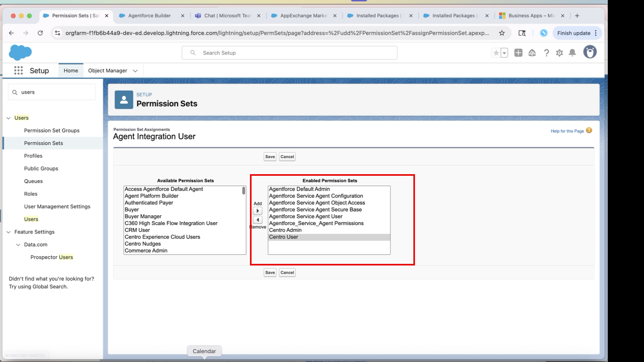Select the Object Manager tab
The image size is (644, 362).
tap(107, 70)
